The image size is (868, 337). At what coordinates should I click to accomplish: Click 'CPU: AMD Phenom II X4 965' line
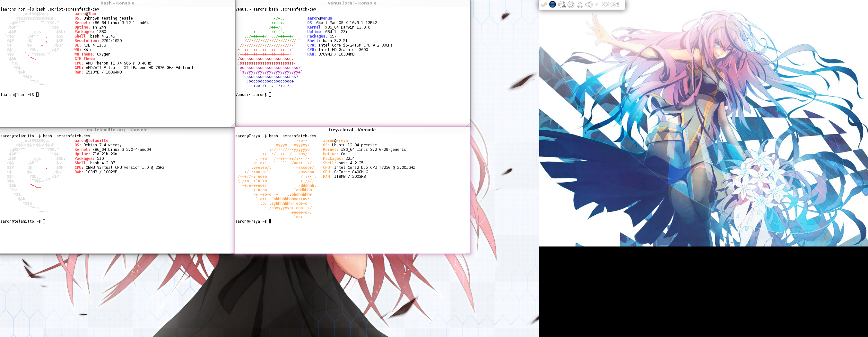point(113,63)
